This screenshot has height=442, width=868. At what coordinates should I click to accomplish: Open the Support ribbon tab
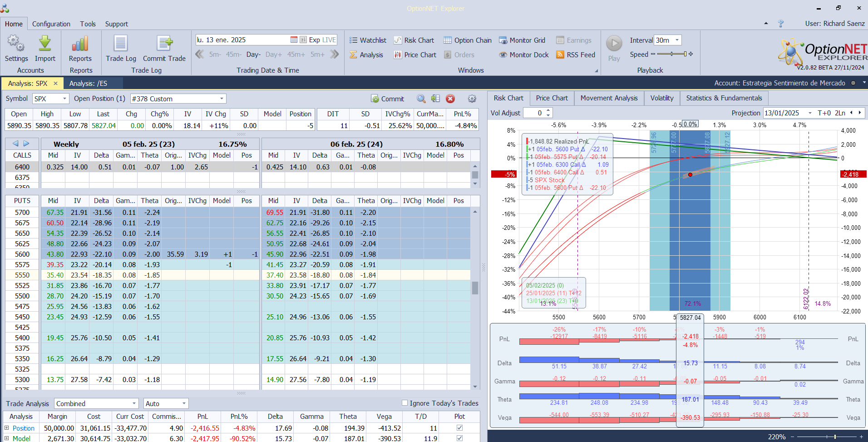click(117, 24)
